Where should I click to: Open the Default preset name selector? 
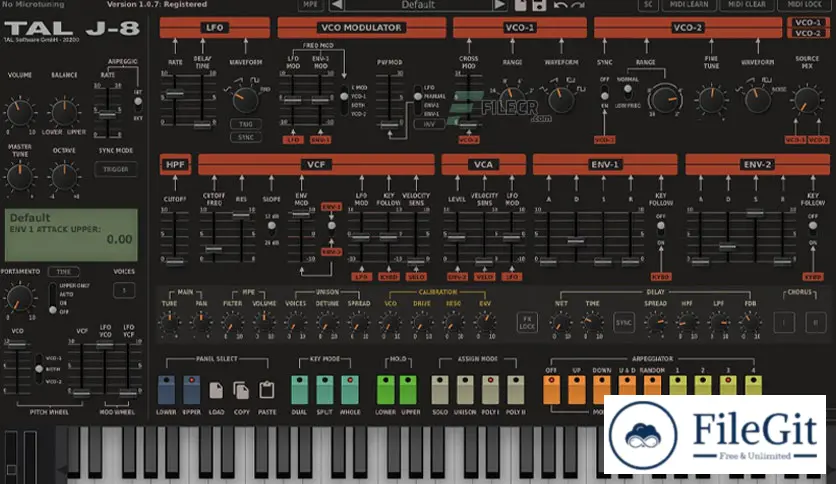(x=418, y=5)
